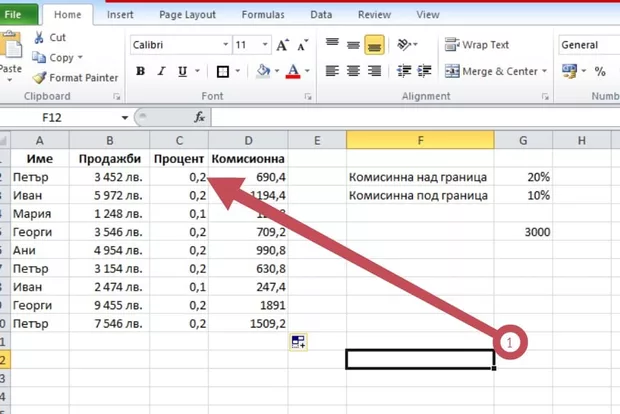Screen dimensions: 620x414
Task: Toggle italic formatting
Action: click(x=161, y=72)
